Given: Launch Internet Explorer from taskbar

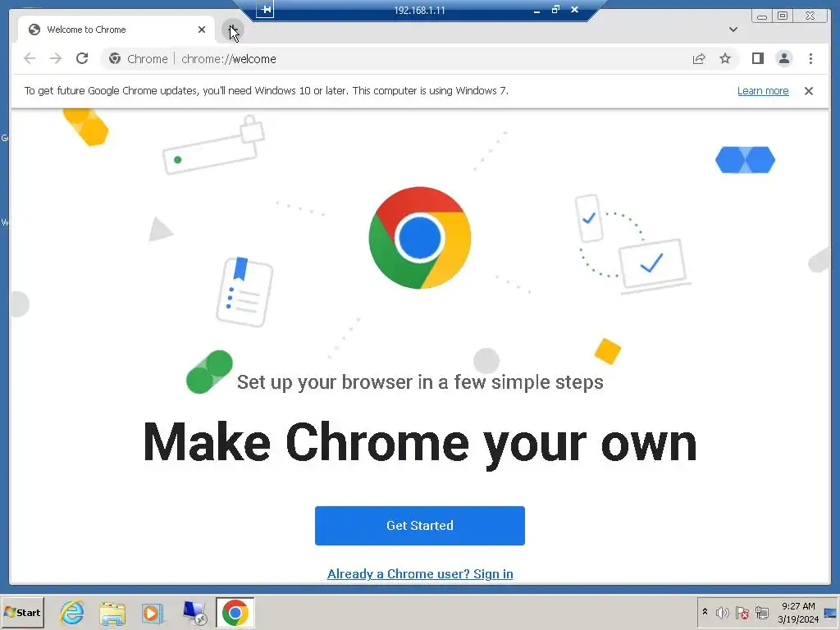Looking at the screenshot, I should [72, 612].
